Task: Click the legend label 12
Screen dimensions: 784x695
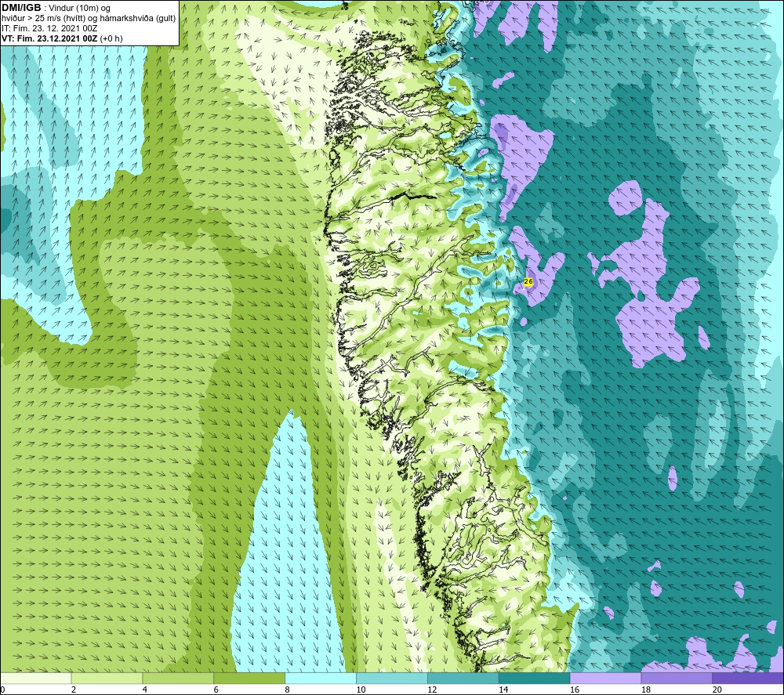Action: [432, 690]
